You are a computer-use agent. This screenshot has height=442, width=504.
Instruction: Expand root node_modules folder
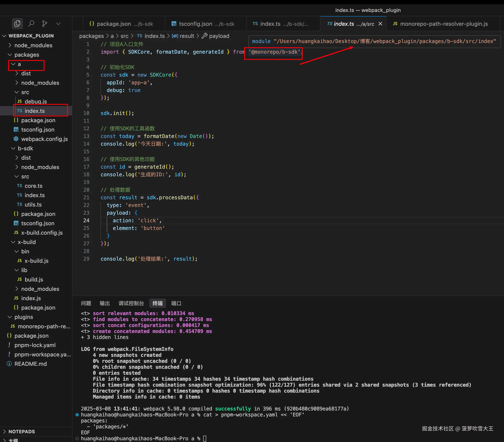(33, 45)
